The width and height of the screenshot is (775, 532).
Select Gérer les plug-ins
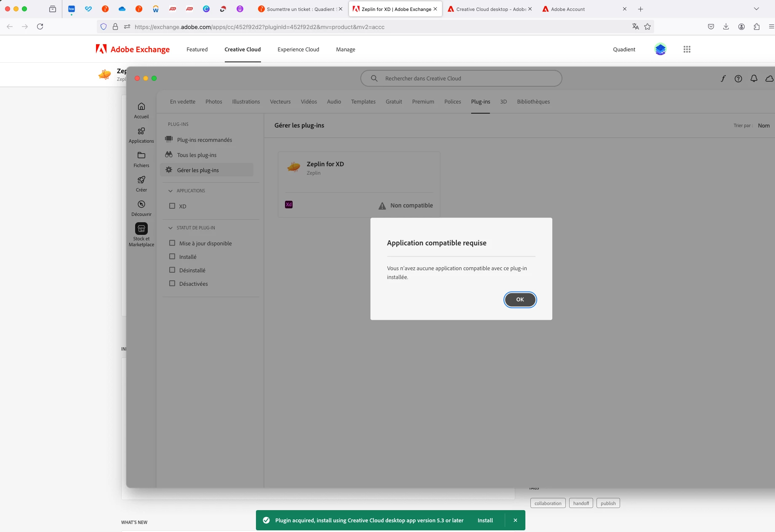coord(207,170)
